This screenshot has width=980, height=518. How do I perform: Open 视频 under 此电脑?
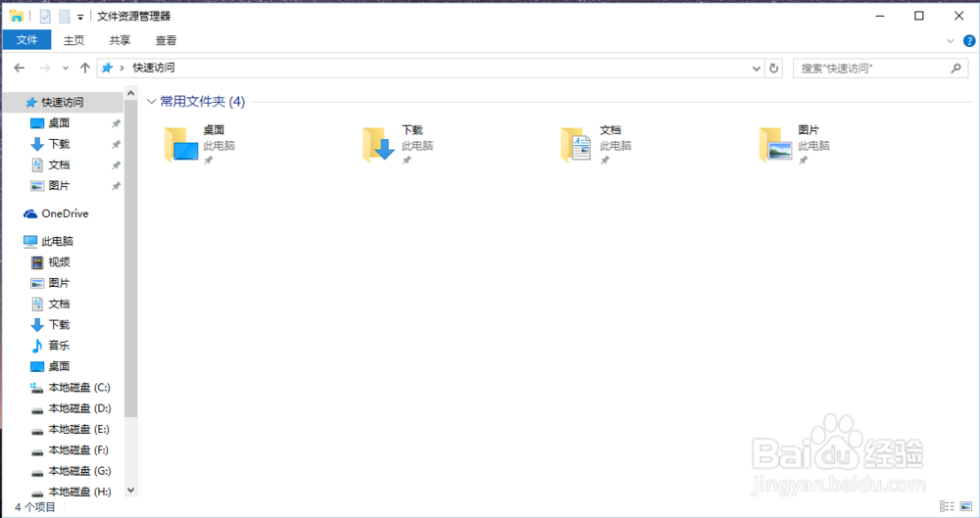click(59, 262)
